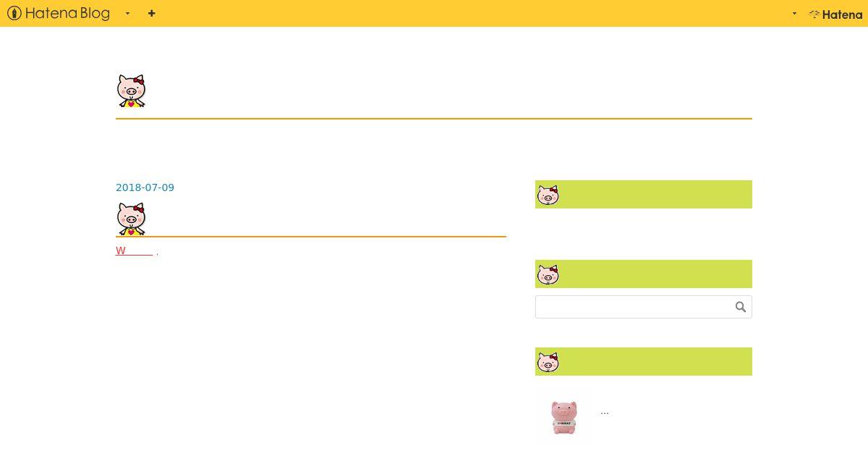Screen dimensions: 868x456
Task: Click the pig icon above the search box
Action: click(x=548, y=274)
